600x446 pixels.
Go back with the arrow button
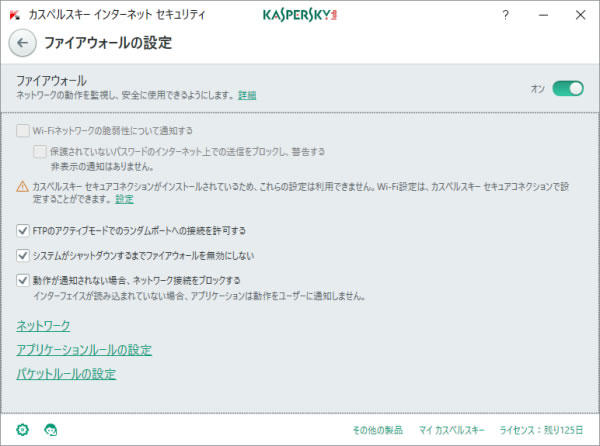[x=23, y=43]
